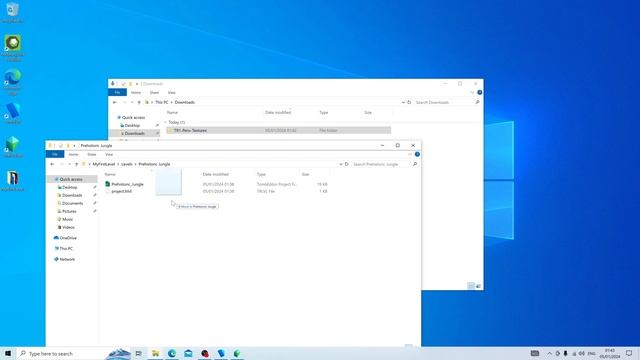The image size is (640, 360).
Task: Open the bottom desktop shortcut with the tall icon
Action: click(12, 181)
